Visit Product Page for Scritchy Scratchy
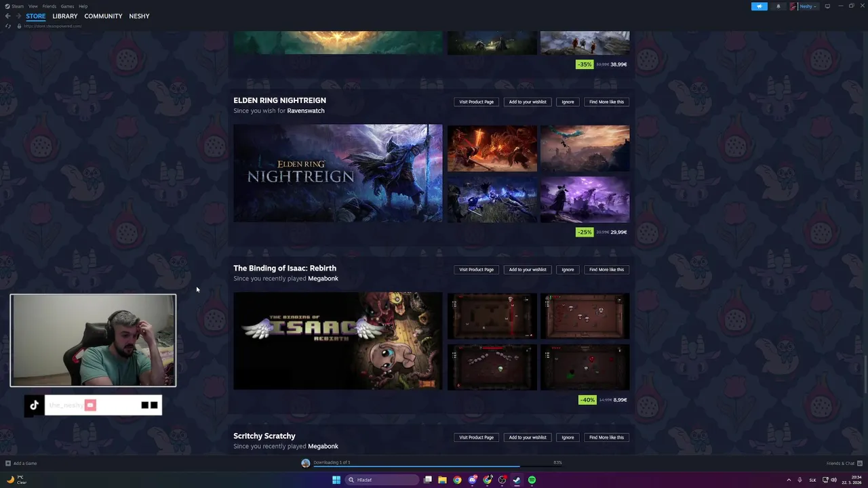The width and height of the screenshot is (868, 488). [476, 437]
